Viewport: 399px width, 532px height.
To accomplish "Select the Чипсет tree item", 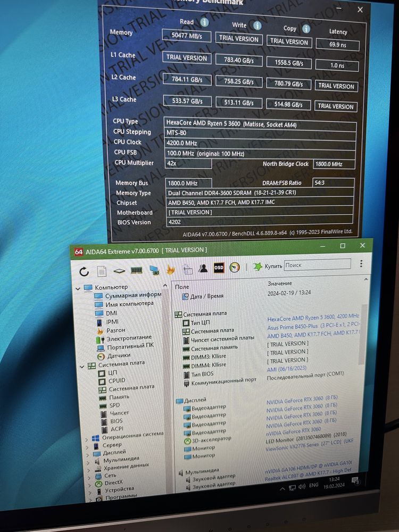I will tap(119, 413).
